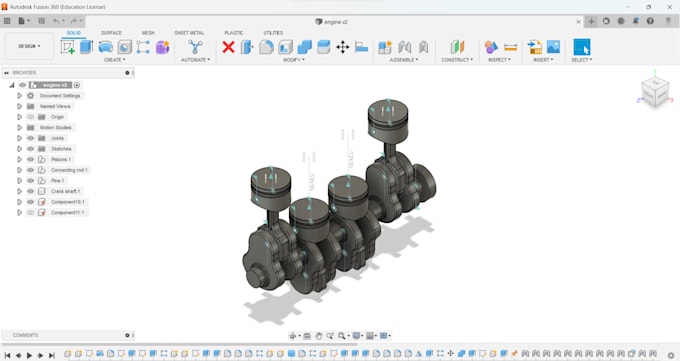Open the INSERT menu label
Image resolution: width=680 pixels, height=361 pixels.
click(543, 60)
